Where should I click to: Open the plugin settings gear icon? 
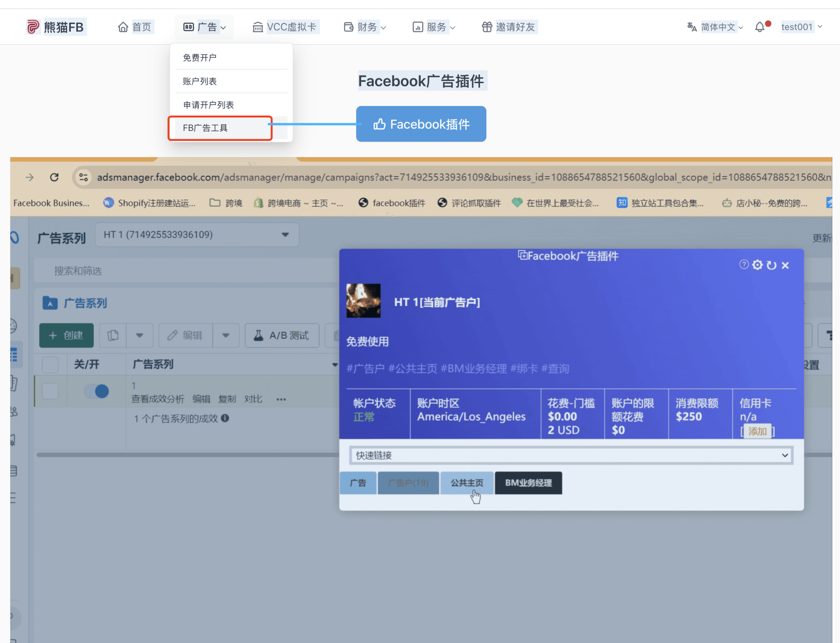click(x=757, y=265)
